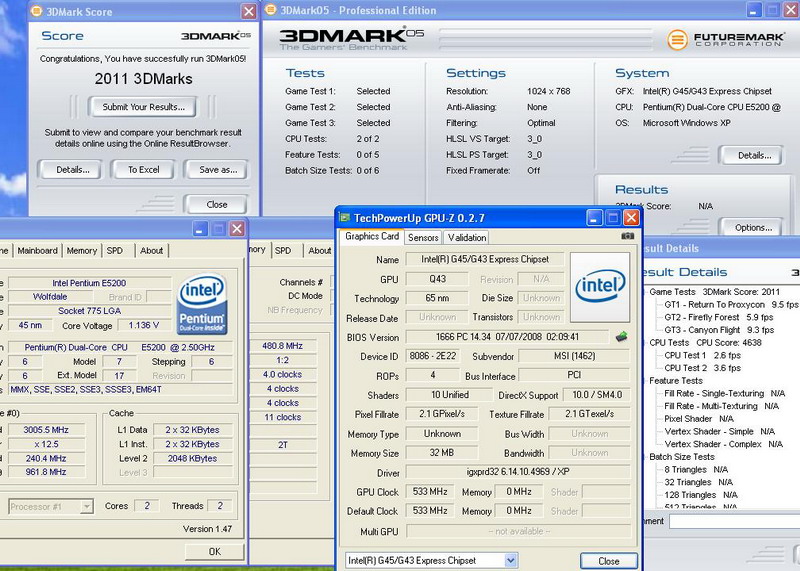Select GT2 - Firefly Forest row
Viewport: 800px width, 571px height.
pyautogui.click(x=719, y=317)
